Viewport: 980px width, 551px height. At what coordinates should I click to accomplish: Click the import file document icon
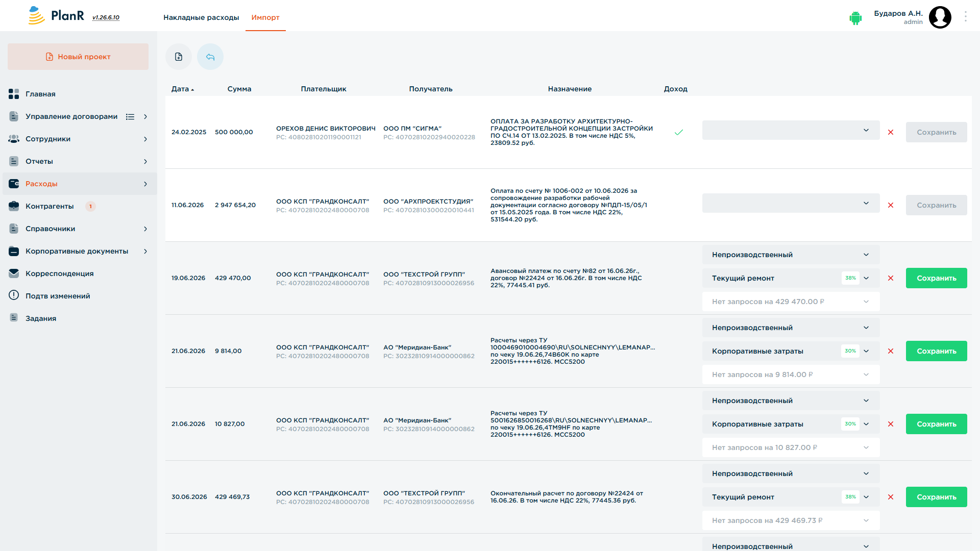click(179, 57)
